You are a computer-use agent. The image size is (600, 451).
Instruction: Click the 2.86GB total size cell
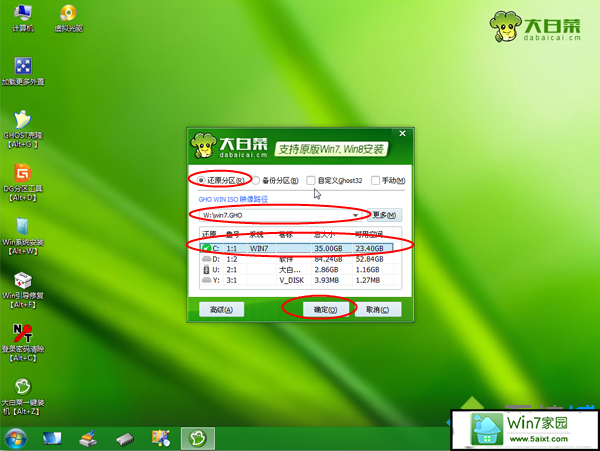tap(326, 270)
